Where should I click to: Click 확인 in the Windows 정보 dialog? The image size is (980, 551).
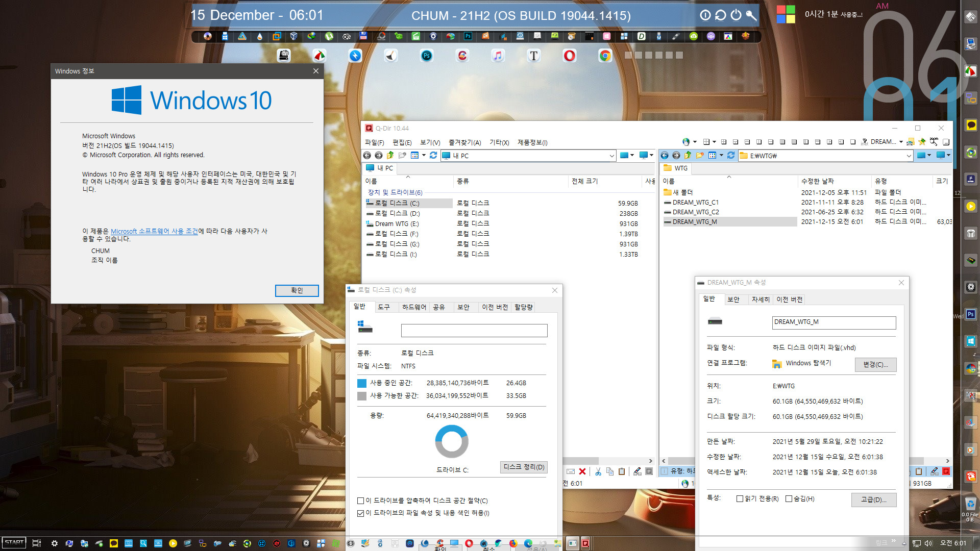click(x=297, y=290)
